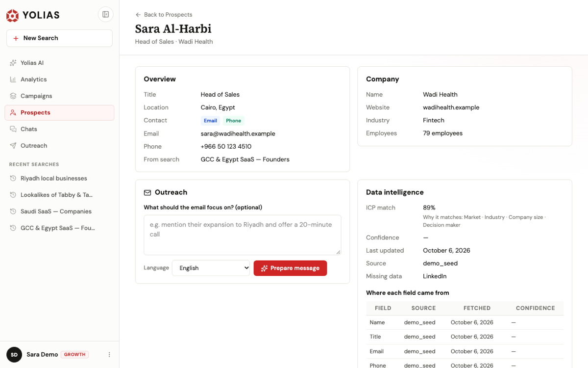Click the SD user avatar
The height and width of the screenshot is (368, 588).
(14, 355)
